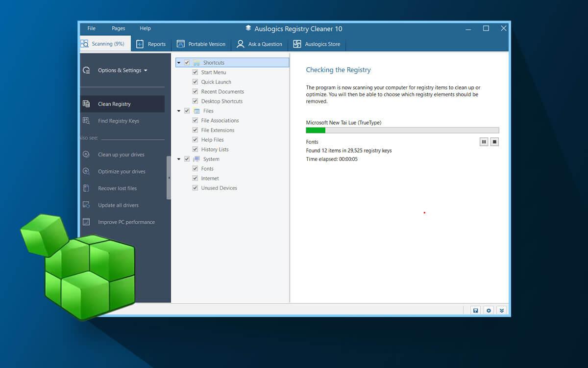Viewport: 588px width, 368px height.
Task: Uncheck the Shortcuts category checkbox
Action: point(187,63)
